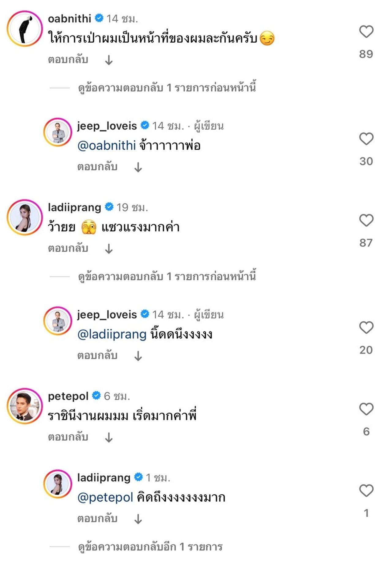Open the @oabnithi mention link
This screenshot has height=570, width=392.
pos(106,146)
